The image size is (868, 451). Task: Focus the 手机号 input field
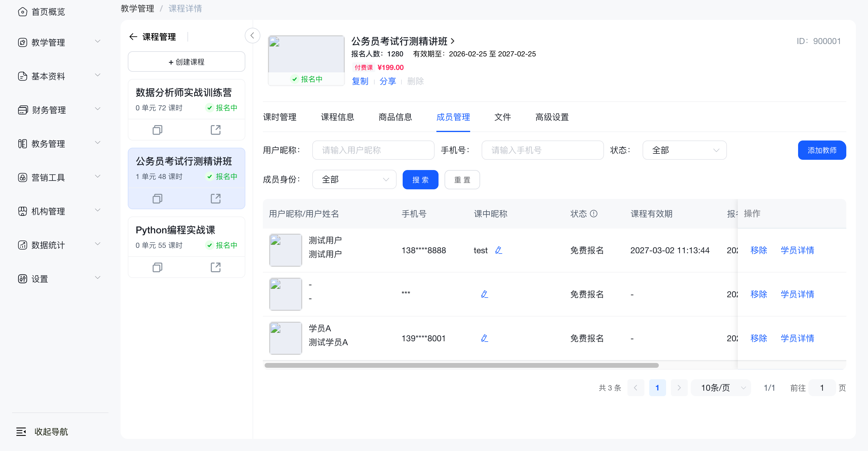542,150
